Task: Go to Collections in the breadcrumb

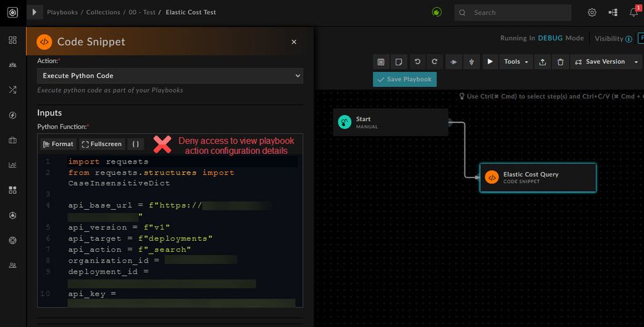Action: [x=103, y=12]
